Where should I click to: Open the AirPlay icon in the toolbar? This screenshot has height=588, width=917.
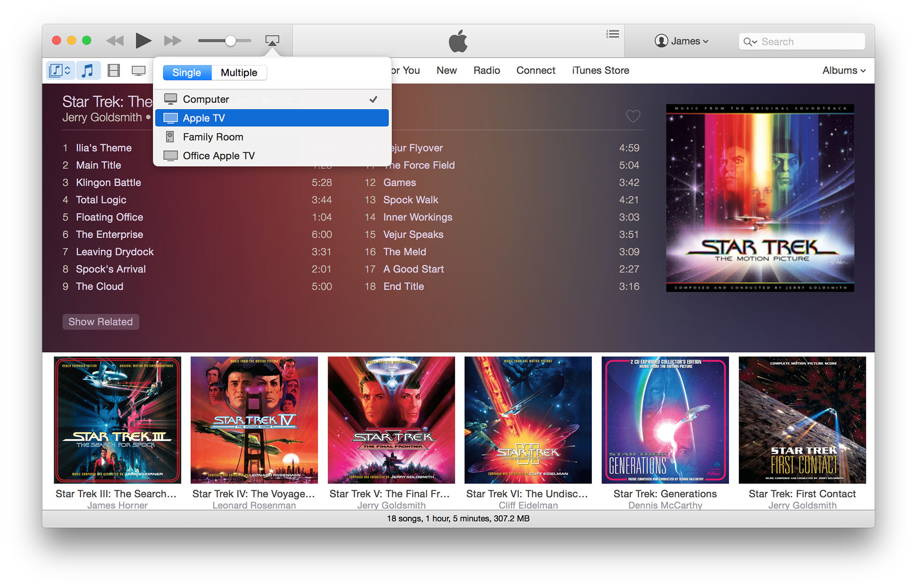[x=272, y=41]
